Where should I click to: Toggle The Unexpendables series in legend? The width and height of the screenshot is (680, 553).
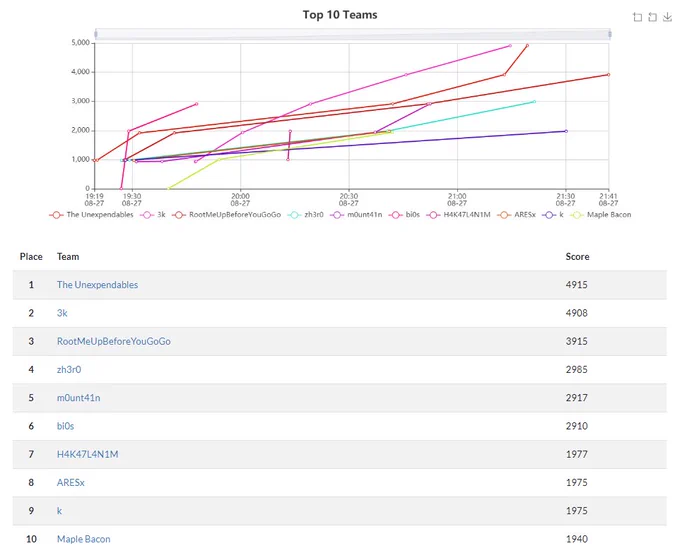click(x=92, y=215)
